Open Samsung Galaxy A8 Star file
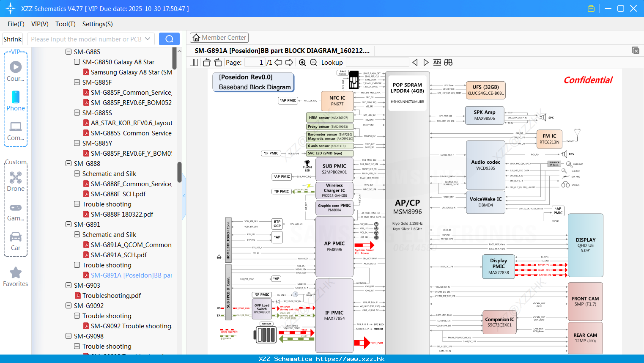The height and width of the screenshot is (363, 644). (x=131, y=72)
